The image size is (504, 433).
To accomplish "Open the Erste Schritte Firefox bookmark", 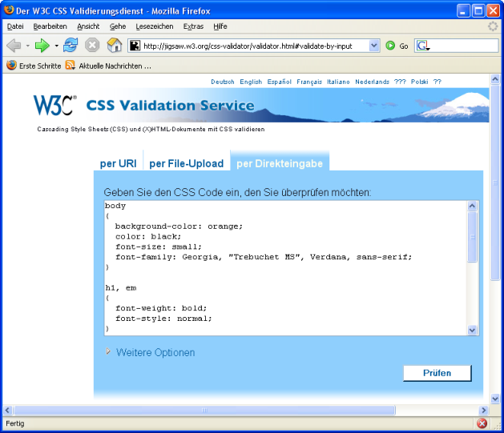I will tap(34, 66).
